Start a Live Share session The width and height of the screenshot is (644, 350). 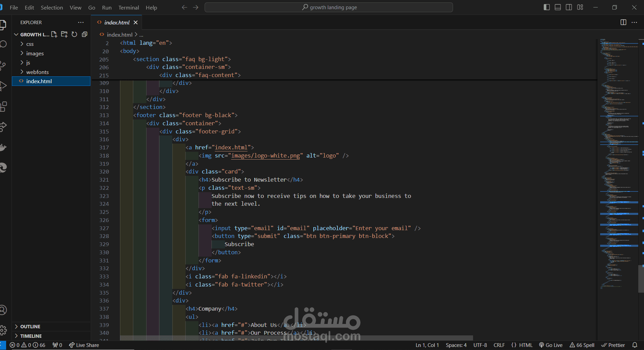[84, 345]
